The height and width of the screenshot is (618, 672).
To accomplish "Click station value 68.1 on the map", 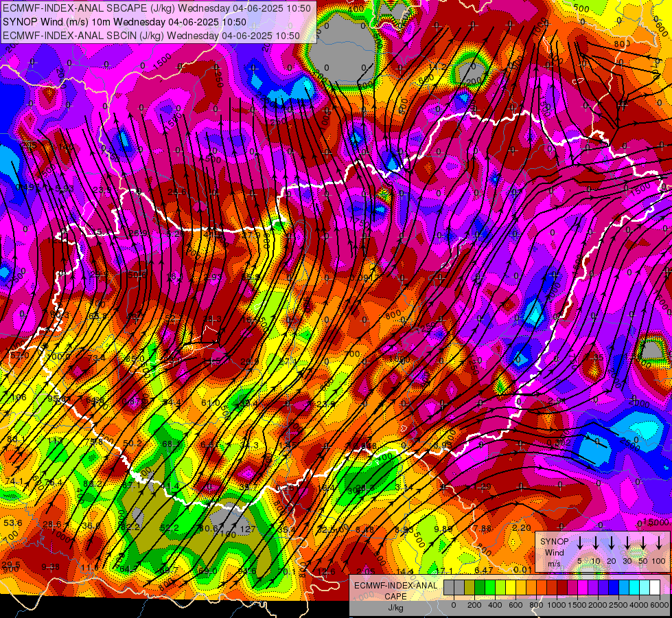I will click(172, 444).
